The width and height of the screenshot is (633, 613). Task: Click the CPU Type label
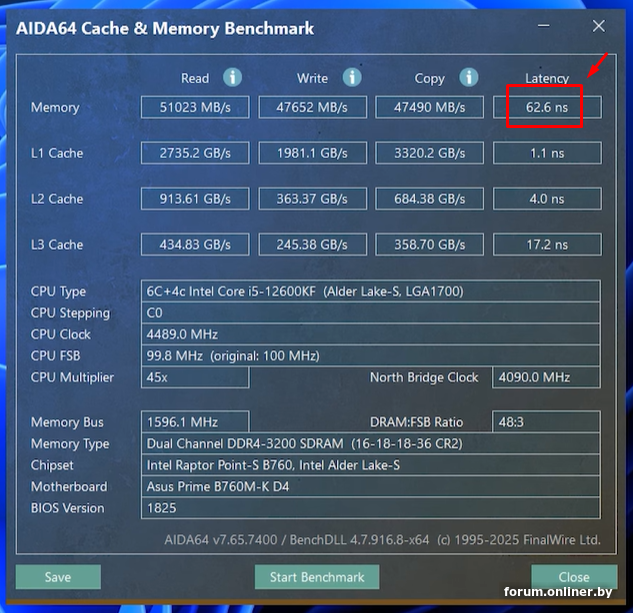point(58,292)
